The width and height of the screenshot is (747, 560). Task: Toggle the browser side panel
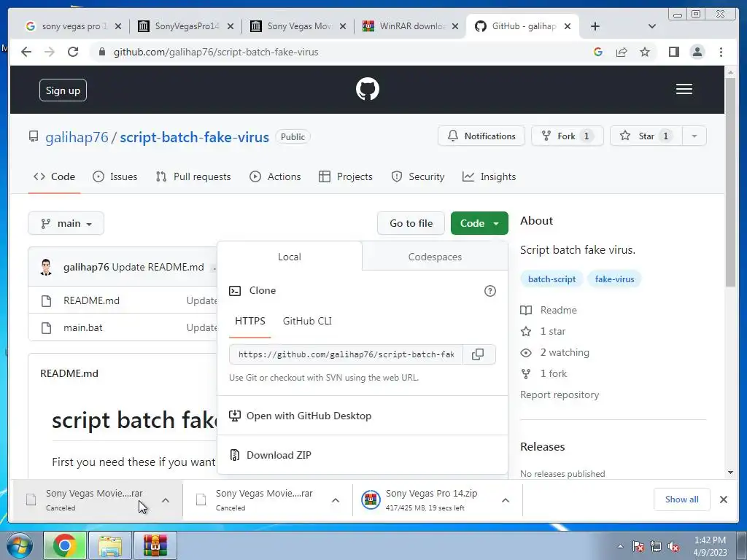673,52
